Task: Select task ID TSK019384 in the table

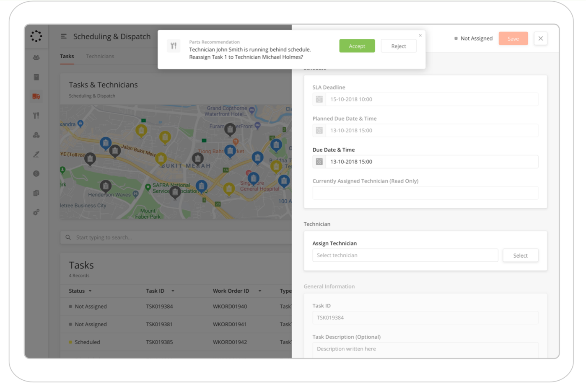Action: pos(159,307)
